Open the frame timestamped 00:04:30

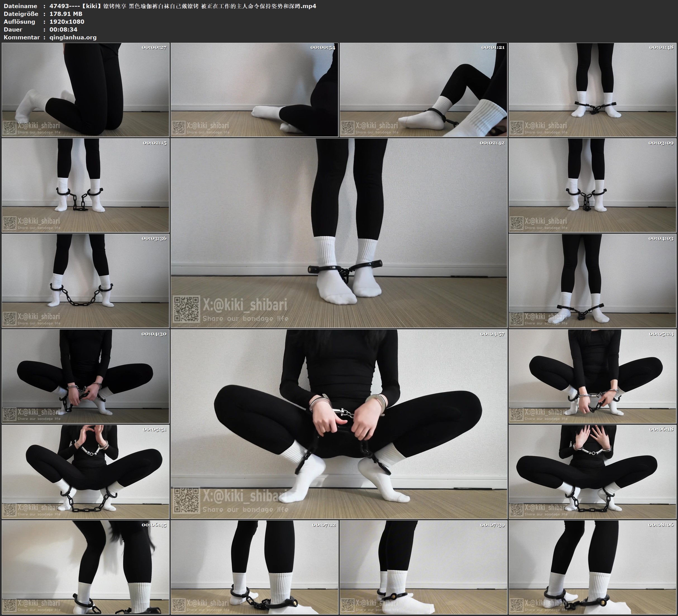point(85,376)
